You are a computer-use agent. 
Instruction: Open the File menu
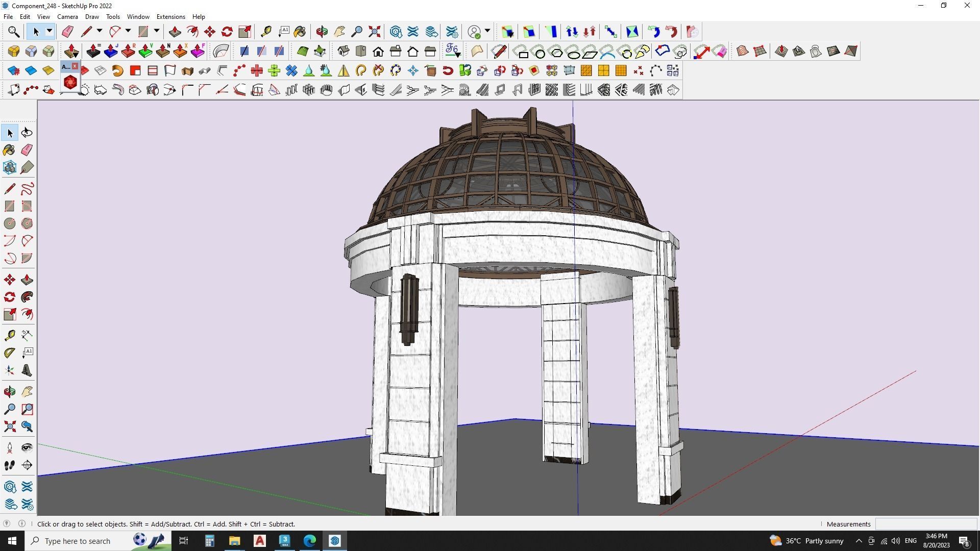pyautogui.click(x=8, y=16)
